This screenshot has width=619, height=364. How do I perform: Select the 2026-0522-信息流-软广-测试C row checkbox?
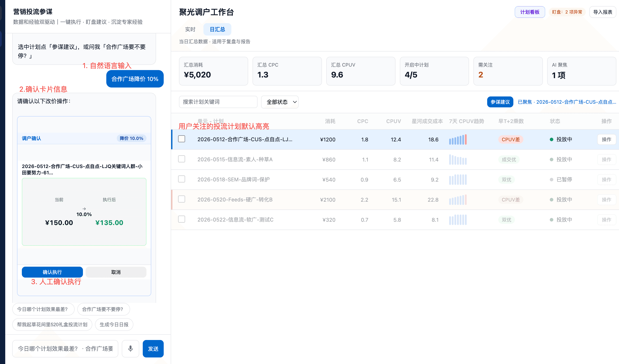(182, 219)
